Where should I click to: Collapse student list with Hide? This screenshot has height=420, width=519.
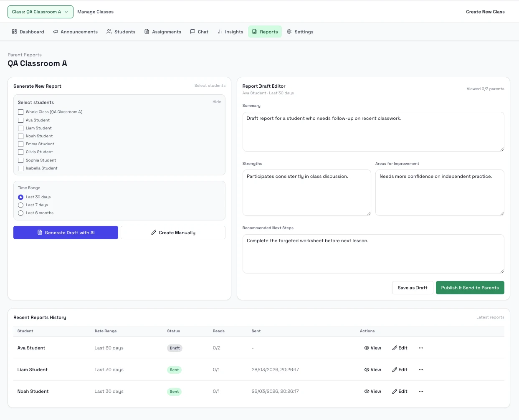(x=217, y=102)
